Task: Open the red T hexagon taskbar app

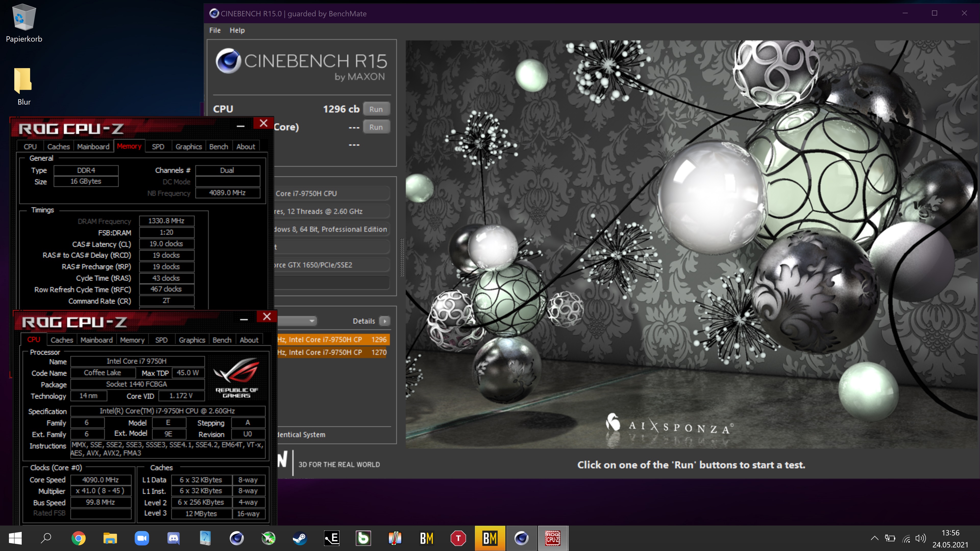Action: coord(458,538)
